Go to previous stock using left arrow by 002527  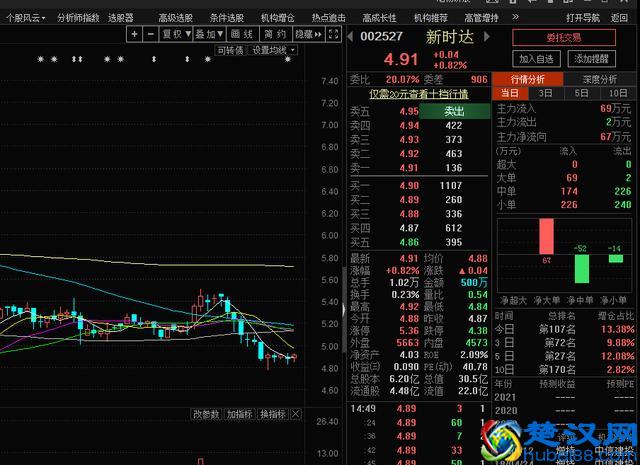350,37
